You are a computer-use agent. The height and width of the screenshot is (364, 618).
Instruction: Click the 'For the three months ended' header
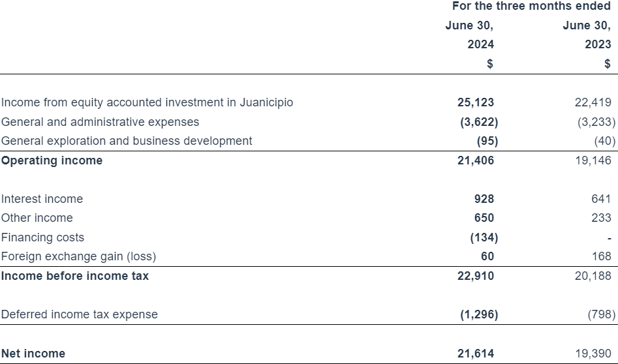pyautogui.click(x=531, y=7)
